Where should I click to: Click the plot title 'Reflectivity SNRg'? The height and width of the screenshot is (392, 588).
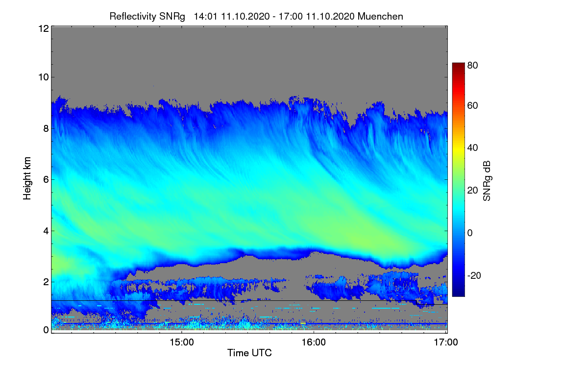(147, 16)
